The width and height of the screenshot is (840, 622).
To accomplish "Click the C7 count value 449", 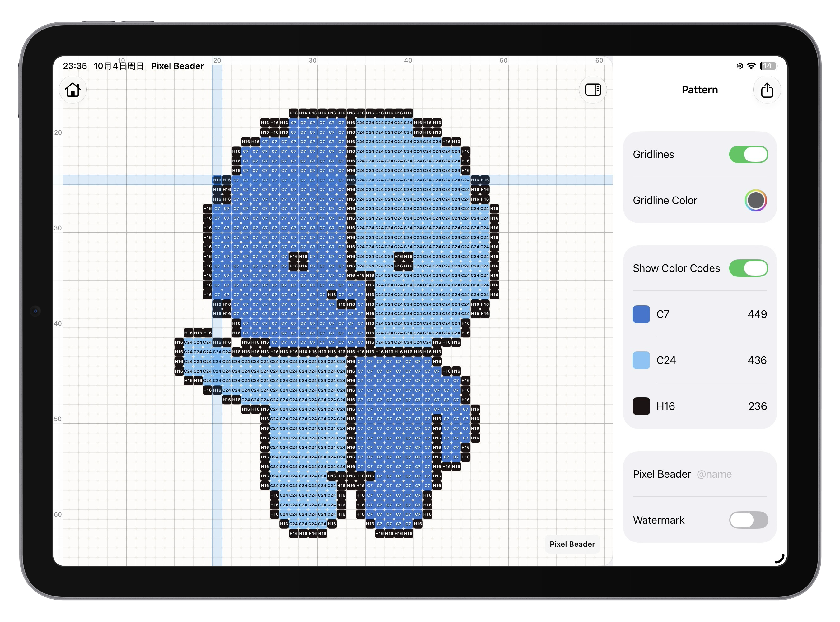I will (x=757, y=314).
